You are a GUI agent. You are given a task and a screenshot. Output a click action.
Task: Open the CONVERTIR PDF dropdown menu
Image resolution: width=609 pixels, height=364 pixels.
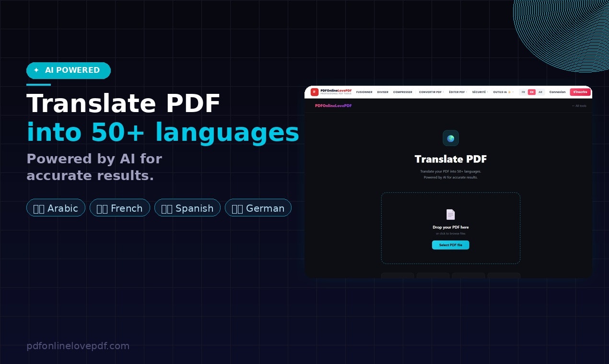(x=431, y=92)
